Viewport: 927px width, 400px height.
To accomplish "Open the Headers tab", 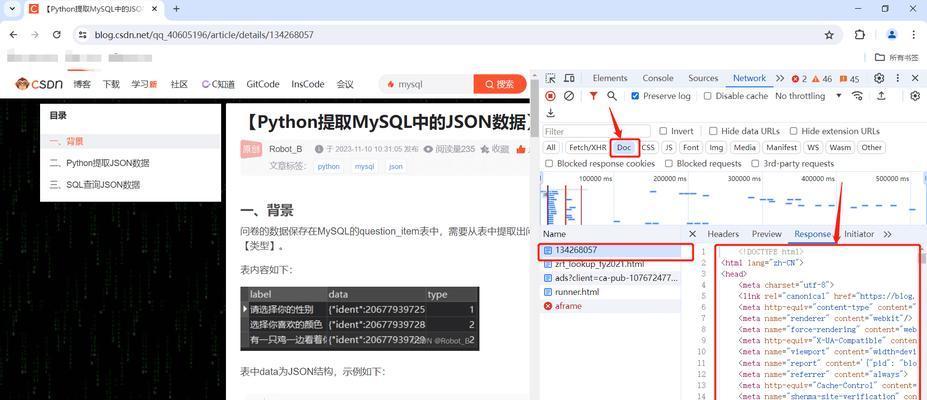I will pyautogui.click(x=723, y=235).
